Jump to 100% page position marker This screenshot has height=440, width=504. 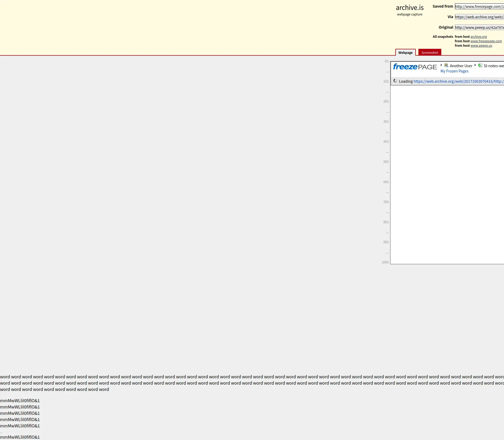click(385, 262)
